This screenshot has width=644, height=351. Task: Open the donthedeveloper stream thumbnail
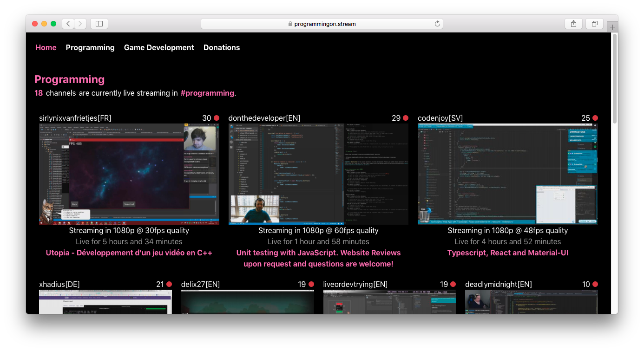[318, 174]
